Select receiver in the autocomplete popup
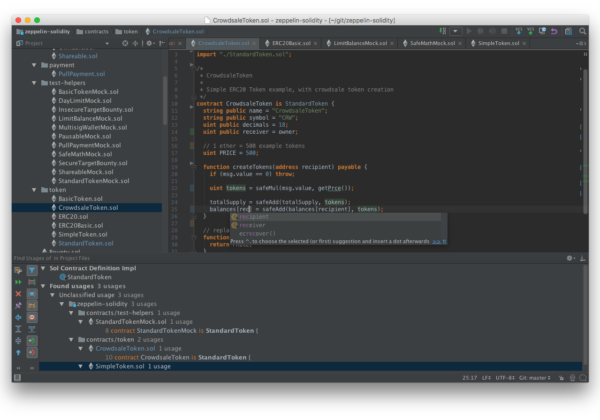This screenshot has width=600, height=420. click(x=253, y=225)
